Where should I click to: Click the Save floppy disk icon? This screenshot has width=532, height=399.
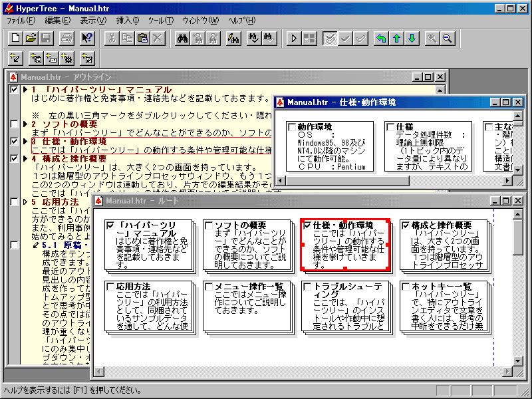(x=47, y=38)
